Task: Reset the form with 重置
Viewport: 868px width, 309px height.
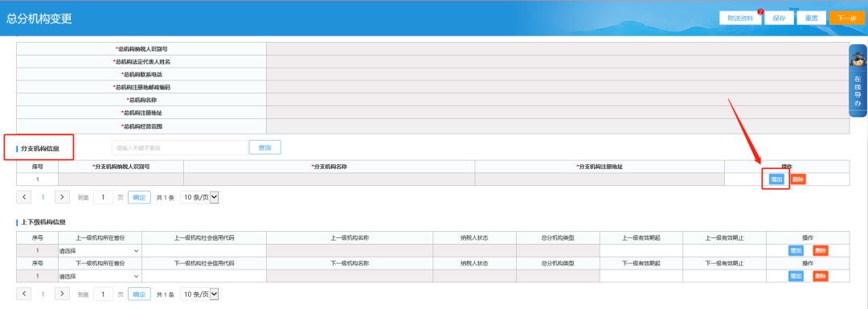Action: [x=812, y=18]
